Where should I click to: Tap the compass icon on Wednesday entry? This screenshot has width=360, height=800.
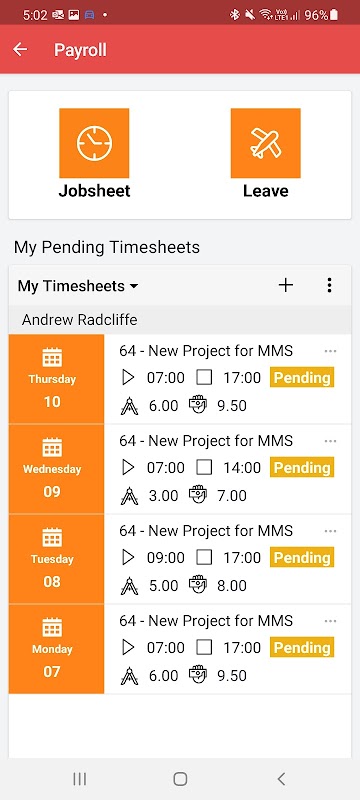pyautogui.click(x=130, y=496)
